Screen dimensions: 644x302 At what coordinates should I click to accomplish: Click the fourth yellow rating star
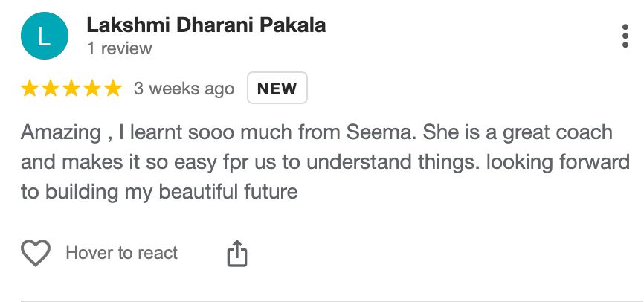92,89
